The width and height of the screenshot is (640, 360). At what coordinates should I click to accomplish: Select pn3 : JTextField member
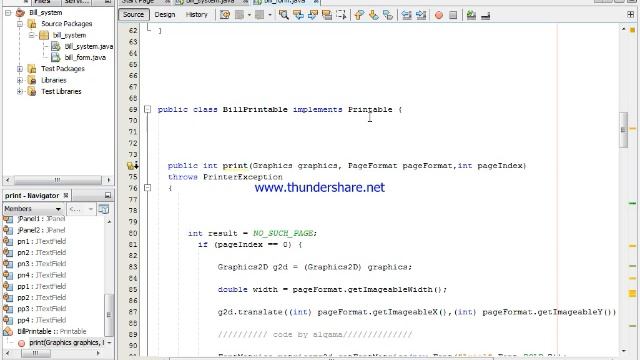[41, 264]
